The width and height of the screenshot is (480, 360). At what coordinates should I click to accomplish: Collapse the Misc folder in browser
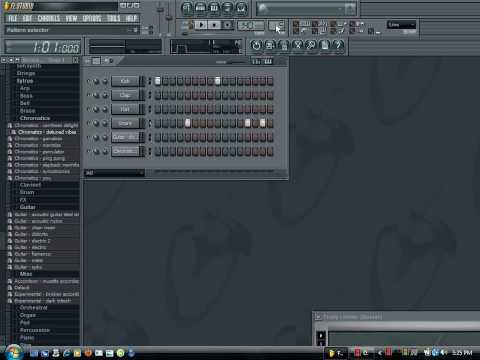point(26,274)
